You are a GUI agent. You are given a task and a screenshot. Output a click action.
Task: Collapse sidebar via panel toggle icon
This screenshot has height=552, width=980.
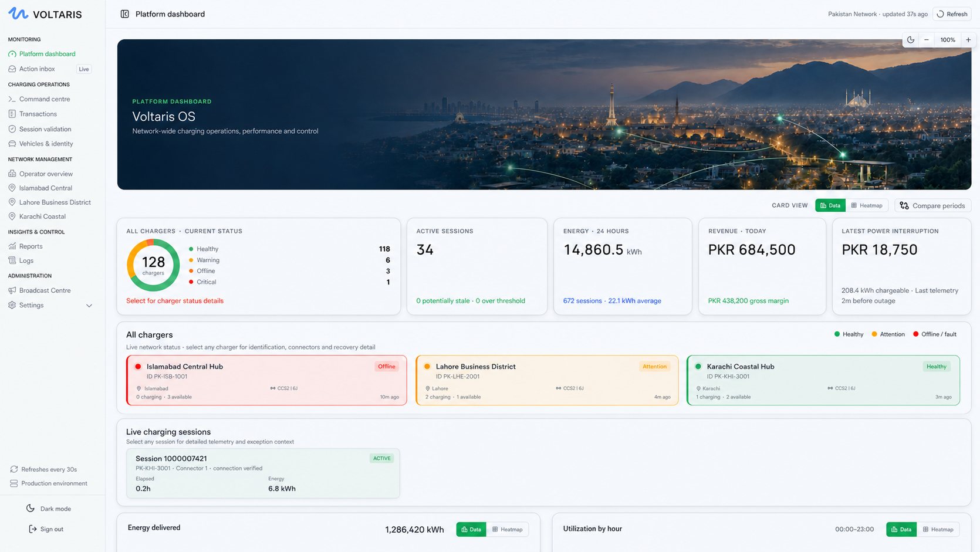(124, 14)
